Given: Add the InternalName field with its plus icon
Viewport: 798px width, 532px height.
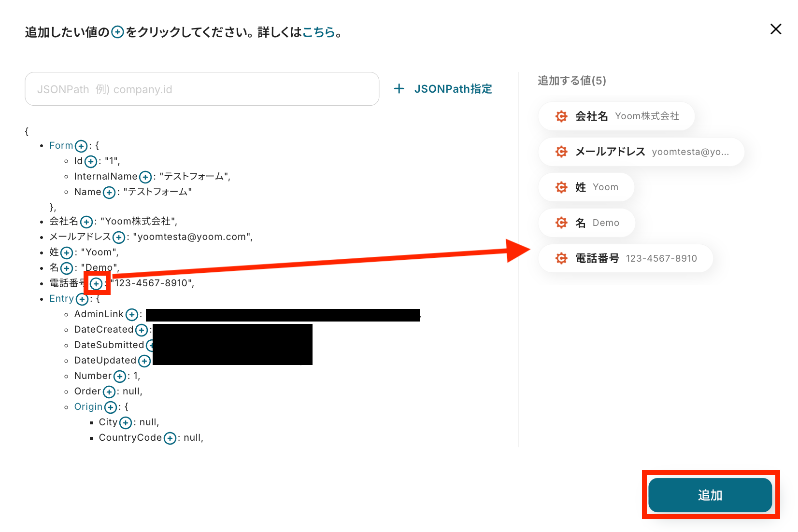Looking at the screenshot, I should (145, 177).
